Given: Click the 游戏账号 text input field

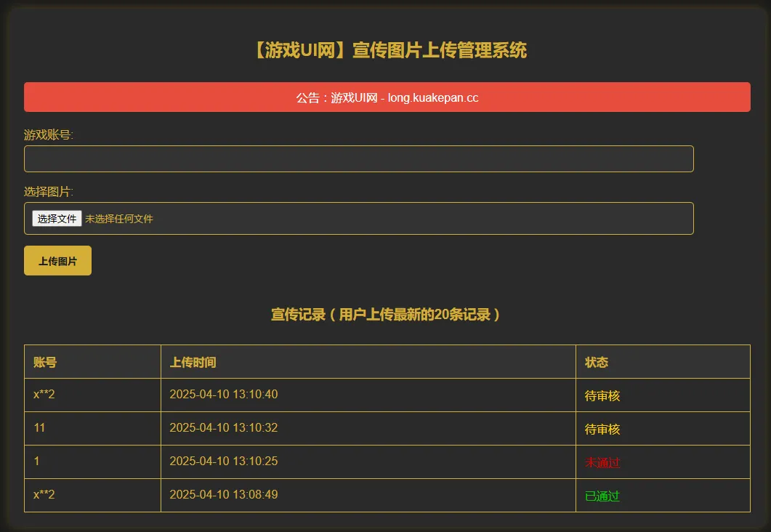Looking at the screenshot, I should (x=358, y=158).
